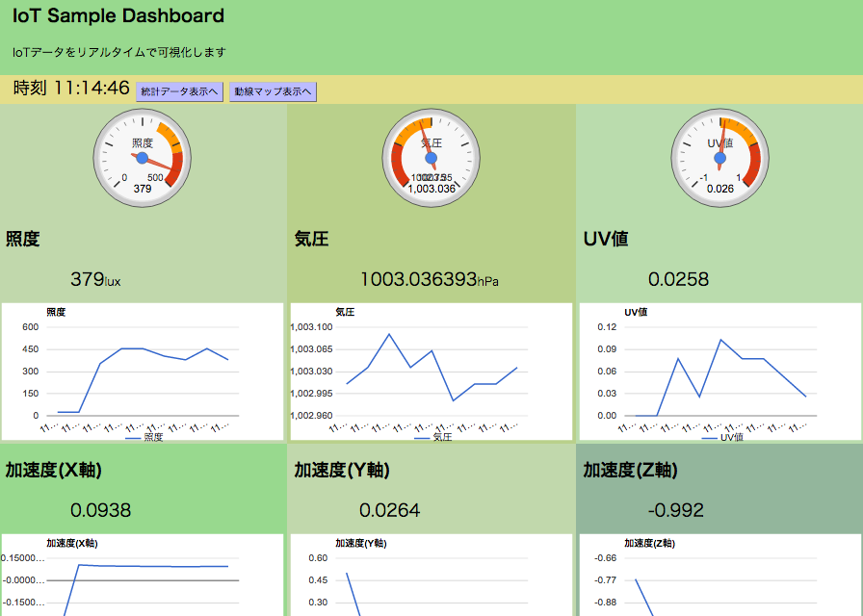The width and height of the screenshot is (863, 616).
Task: Click the 気圧 (pressure) gauge dial
Action: (x=431, y=157)
